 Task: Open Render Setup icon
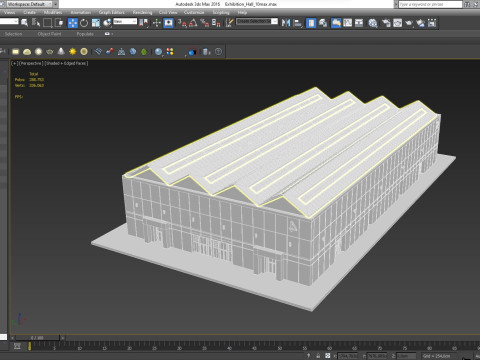click(386, 23)
